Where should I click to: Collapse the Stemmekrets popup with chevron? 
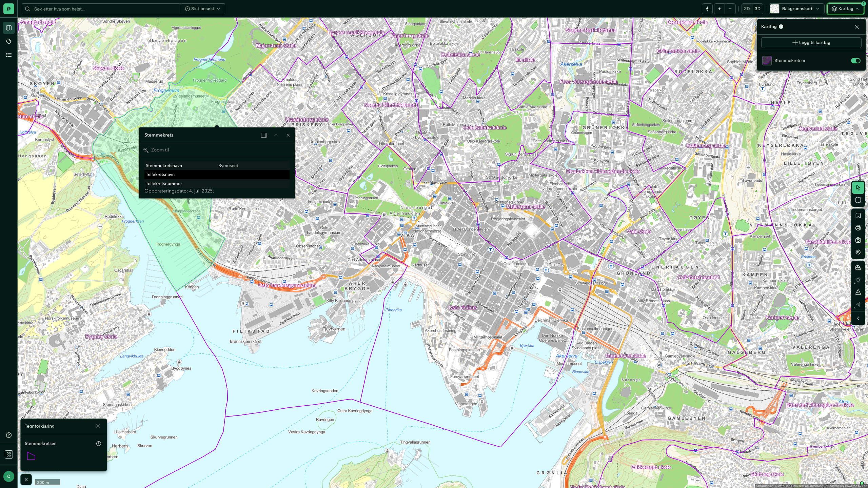tap(276, 135)
